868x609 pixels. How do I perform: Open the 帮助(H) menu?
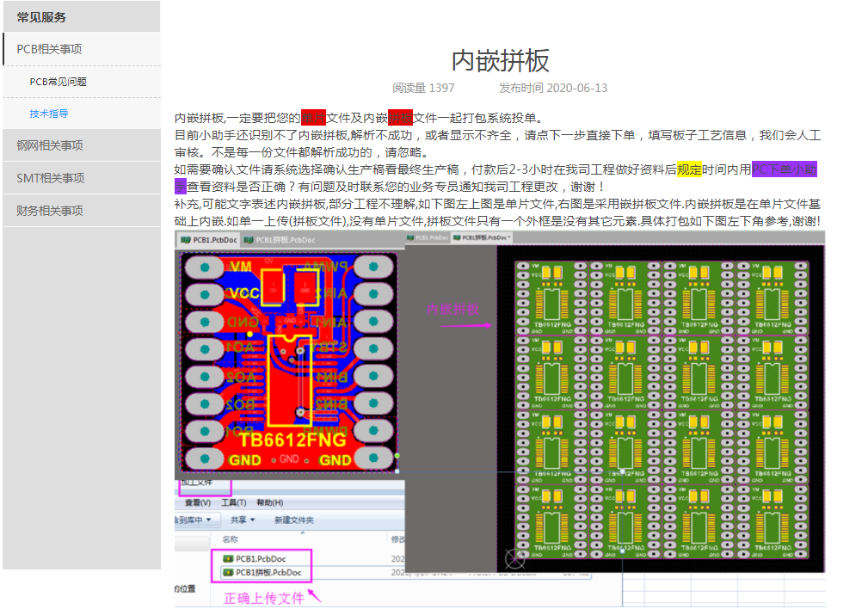269,502
